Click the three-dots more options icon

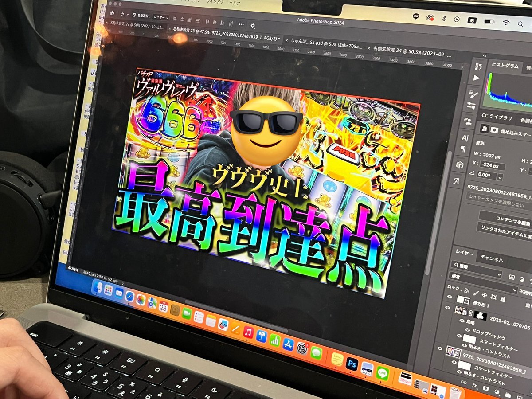pyautogui.click(x=241, y=24)
